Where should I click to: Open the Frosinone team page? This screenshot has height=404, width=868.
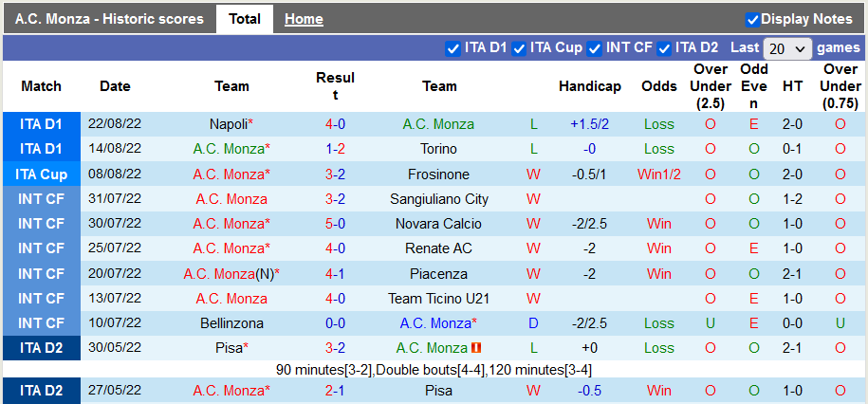tap(438, 174)
